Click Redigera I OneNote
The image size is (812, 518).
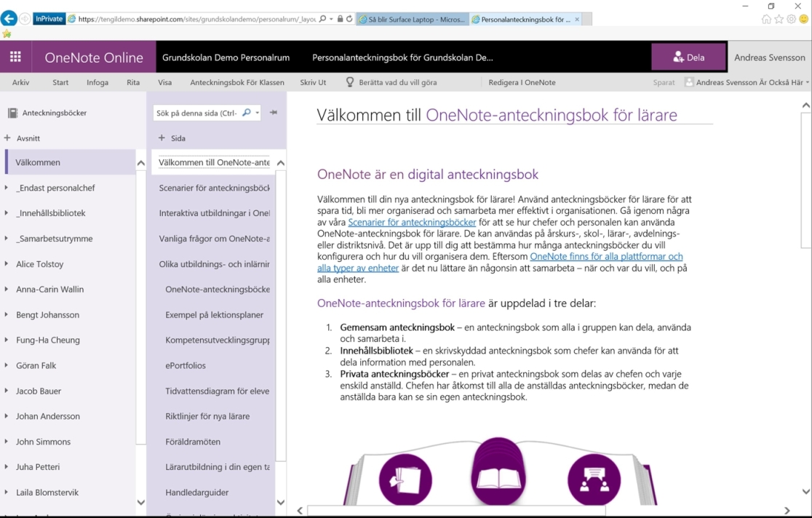(522, 82)
